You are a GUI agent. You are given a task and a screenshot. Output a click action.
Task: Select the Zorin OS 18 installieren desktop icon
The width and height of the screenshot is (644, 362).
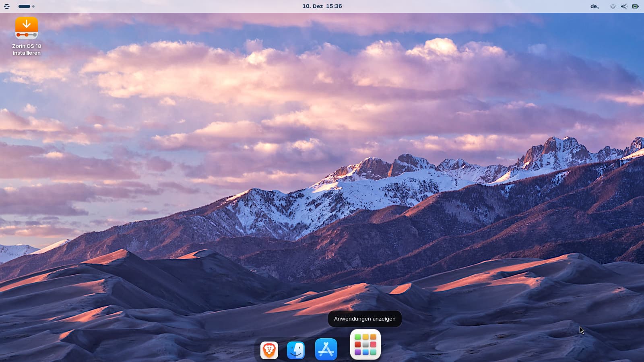pyautogui.click(x=27, y=28)
